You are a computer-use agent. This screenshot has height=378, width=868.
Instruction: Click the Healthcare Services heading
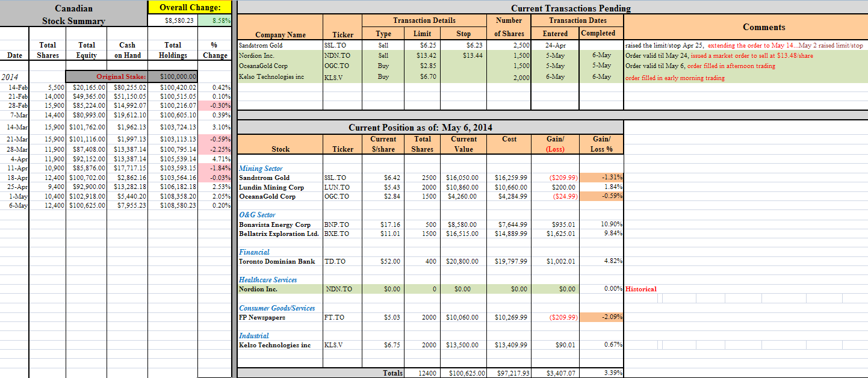268,280
